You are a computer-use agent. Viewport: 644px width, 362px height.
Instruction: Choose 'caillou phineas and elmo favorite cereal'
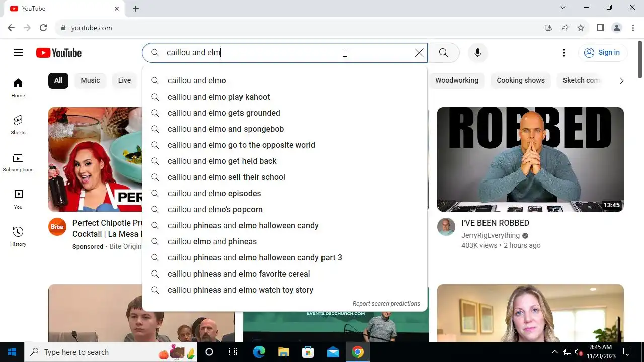[x=285, y=274]
